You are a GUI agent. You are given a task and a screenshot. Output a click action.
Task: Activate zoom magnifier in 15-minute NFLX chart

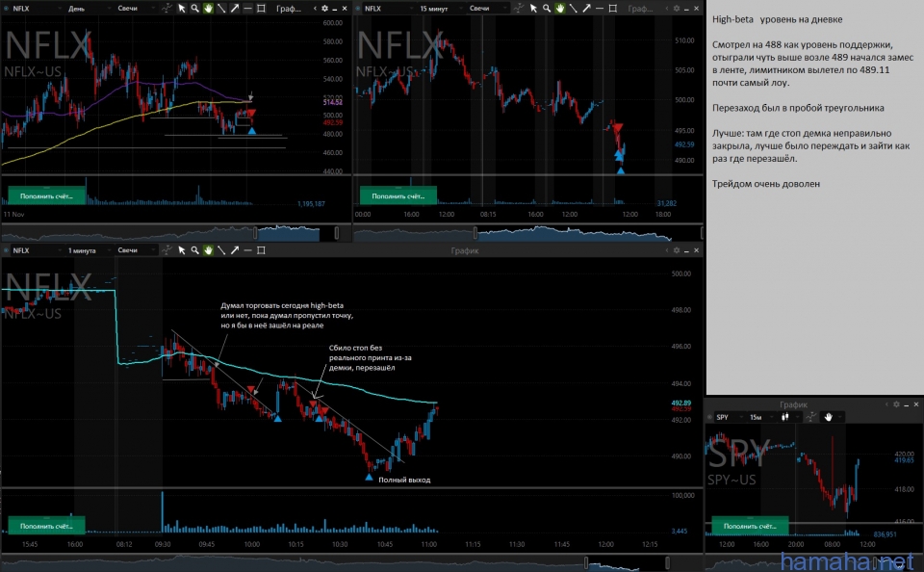click(547, 9)
